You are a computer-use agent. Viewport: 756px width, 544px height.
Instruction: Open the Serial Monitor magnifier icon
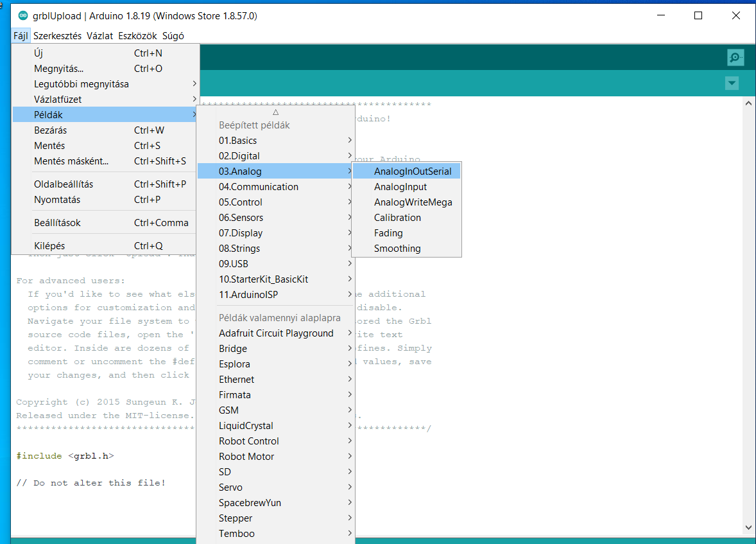tap(735, 57)
